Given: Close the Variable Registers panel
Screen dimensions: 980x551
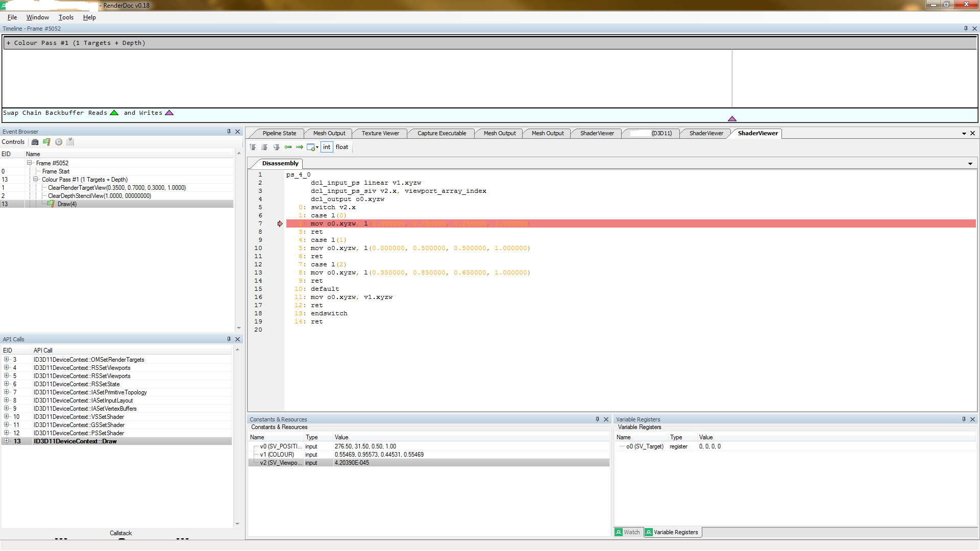Looking at the screenshot, I should (x=972, y=419).
